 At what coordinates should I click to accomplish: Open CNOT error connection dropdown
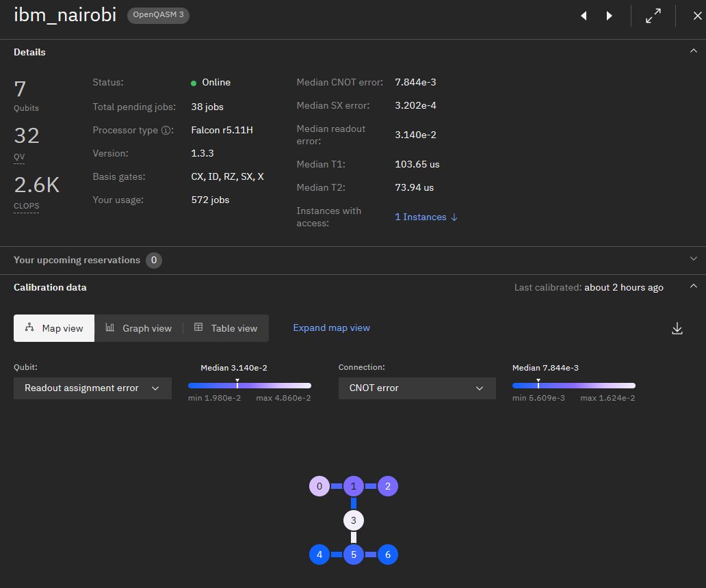(x=417, y=388)
